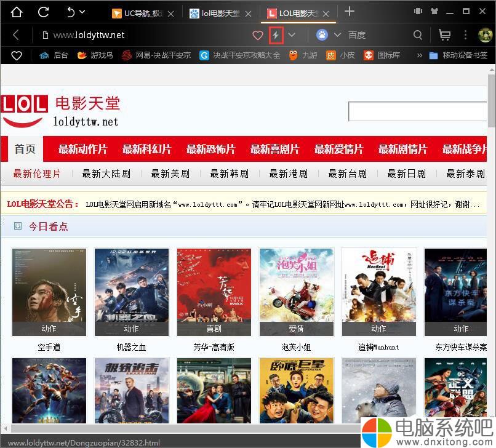Click the bookmarks bar heart icon
This screenshot has height=448, width=496.
click(17, 55)
